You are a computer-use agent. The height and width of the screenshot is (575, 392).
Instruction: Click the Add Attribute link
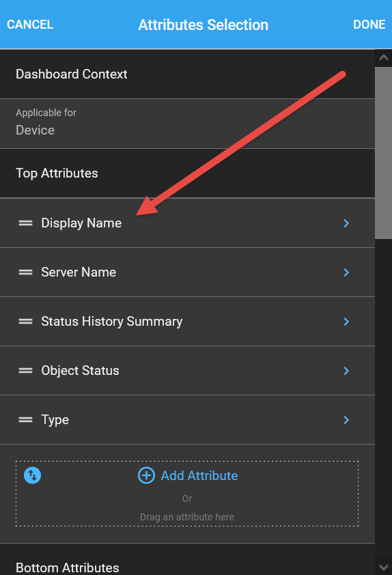click(x=199, y=475)
